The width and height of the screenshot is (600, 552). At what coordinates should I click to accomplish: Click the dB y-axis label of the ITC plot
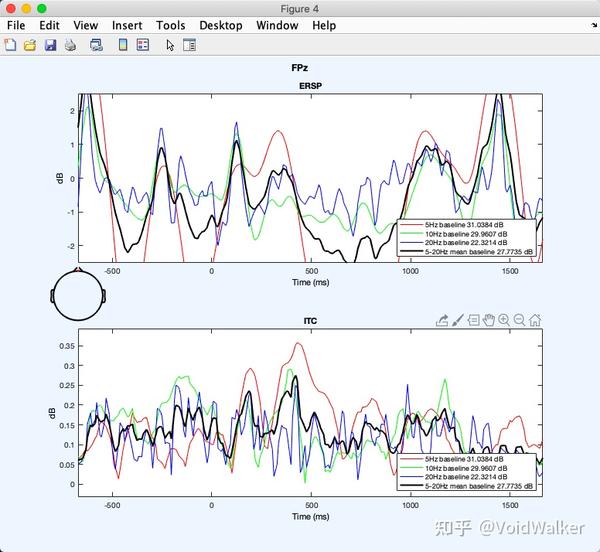(52, 413)
